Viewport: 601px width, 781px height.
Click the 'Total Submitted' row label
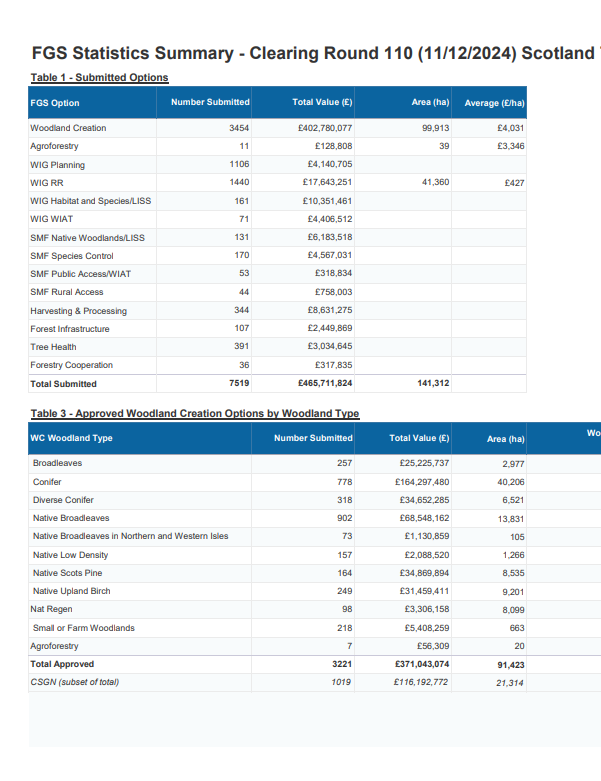[64, 384]
